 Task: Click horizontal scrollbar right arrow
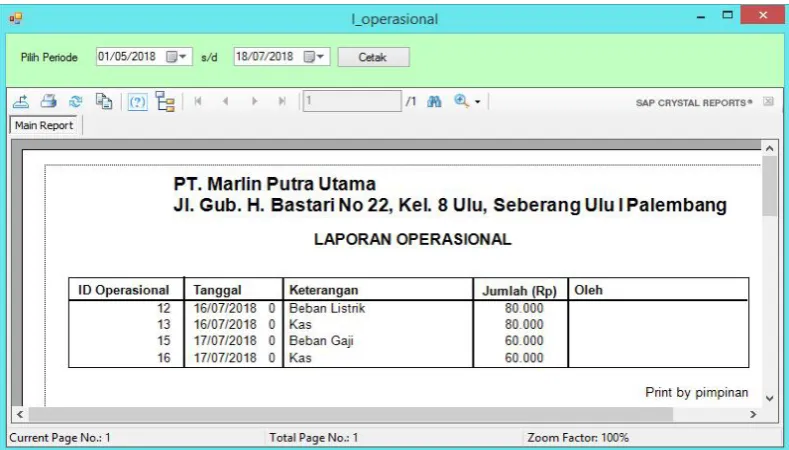[753, 415]
